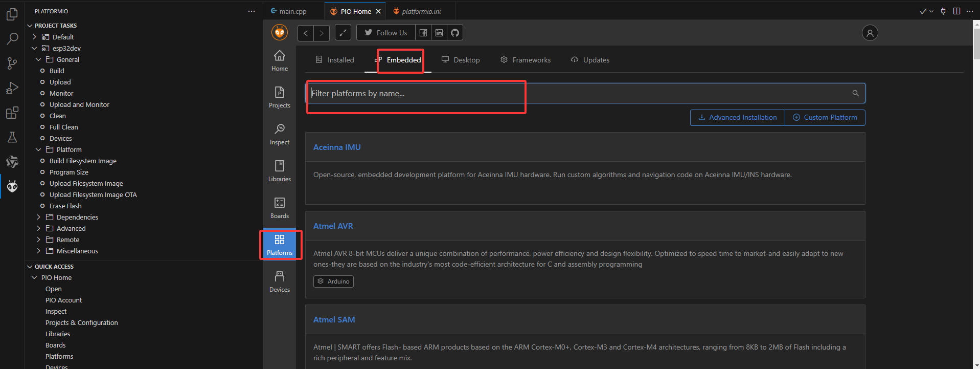The image size is (980, 369).
Task: Open the Search activity bar icon
Action: (x=12, y=39)
